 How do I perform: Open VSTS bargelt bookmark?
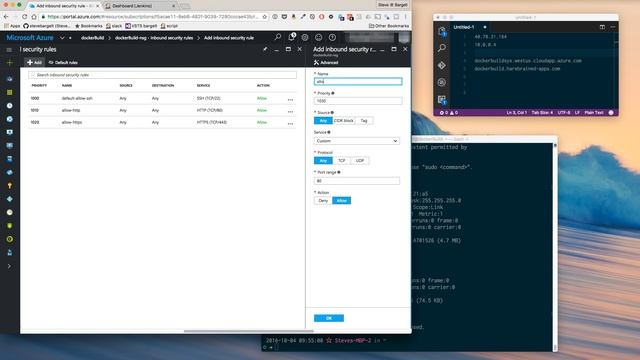tap(141, 26)
